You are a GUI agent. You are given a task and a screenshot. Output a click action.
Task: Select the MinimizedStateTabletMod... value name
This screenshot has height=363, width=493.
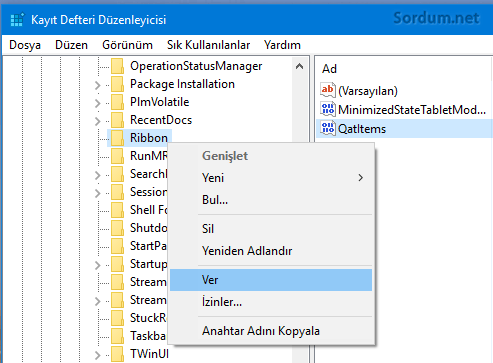(x=412, y=110)
